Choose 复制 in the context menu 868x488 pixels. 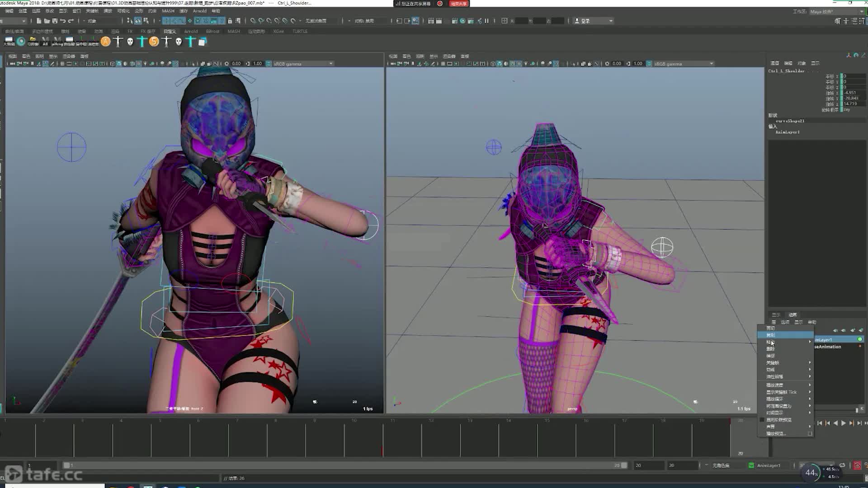[786, 335]
